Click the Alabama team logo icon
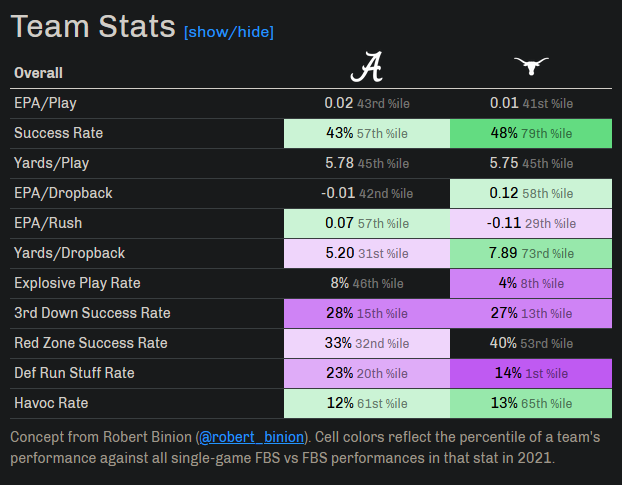This screenshot has width=622, height=485. pos(366,68)
